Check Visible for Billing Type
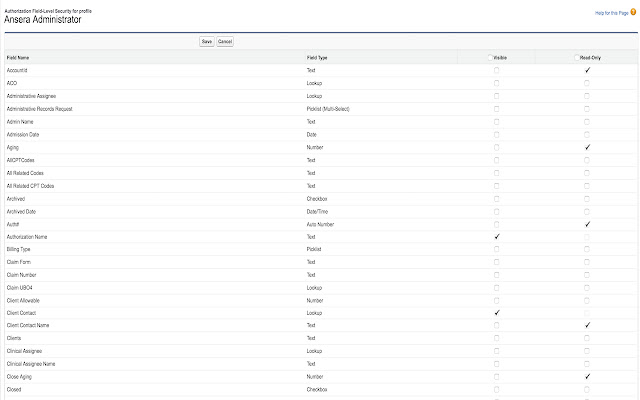 496,249
